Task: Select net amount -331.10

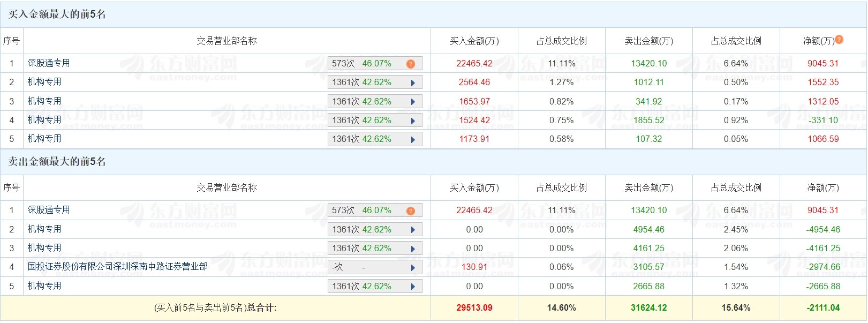Action: tap(823, 121)
